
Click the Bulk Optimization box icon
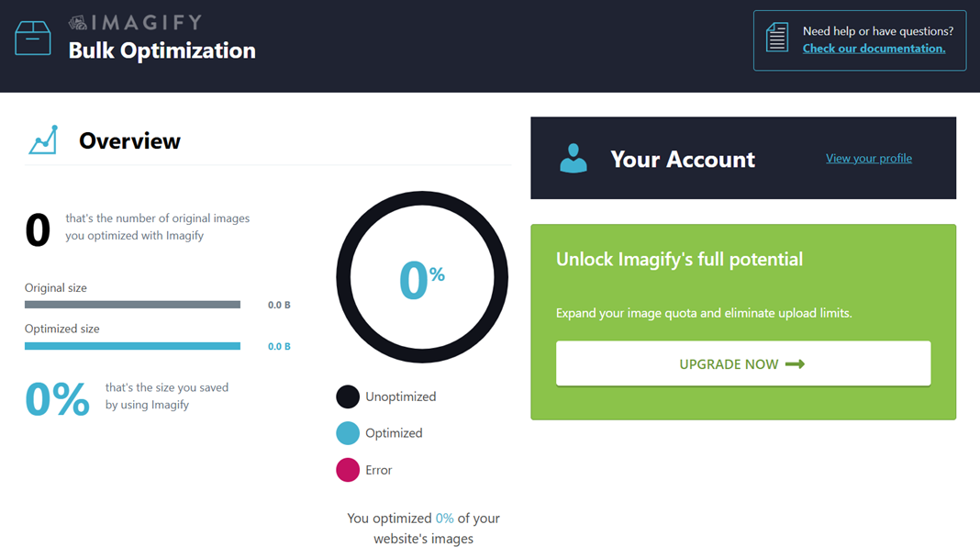[x=33, y=38]
